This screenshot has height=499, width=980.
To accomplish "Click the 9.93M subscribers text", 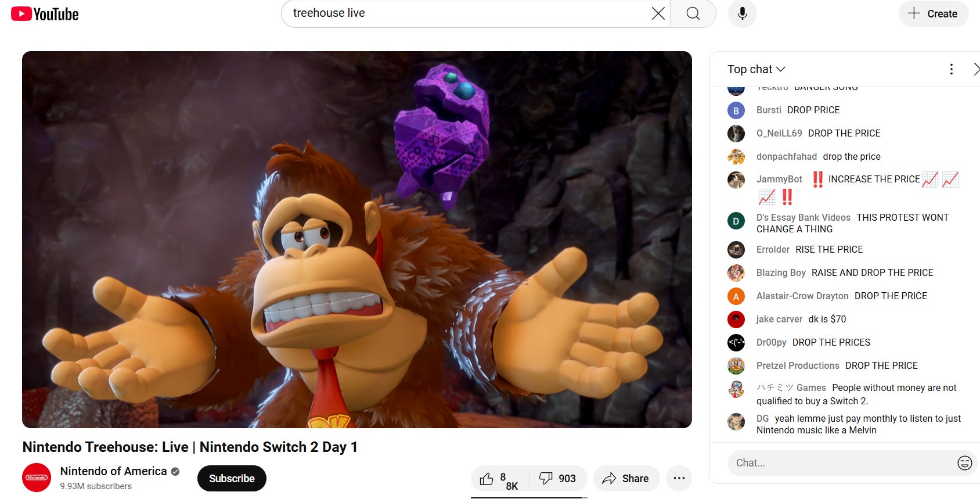I will [x=96, y=486].
